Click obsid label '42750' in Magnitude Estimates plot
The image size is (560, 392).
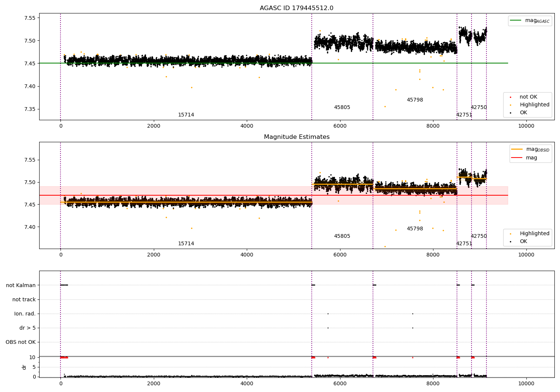[x=479, y=236]
